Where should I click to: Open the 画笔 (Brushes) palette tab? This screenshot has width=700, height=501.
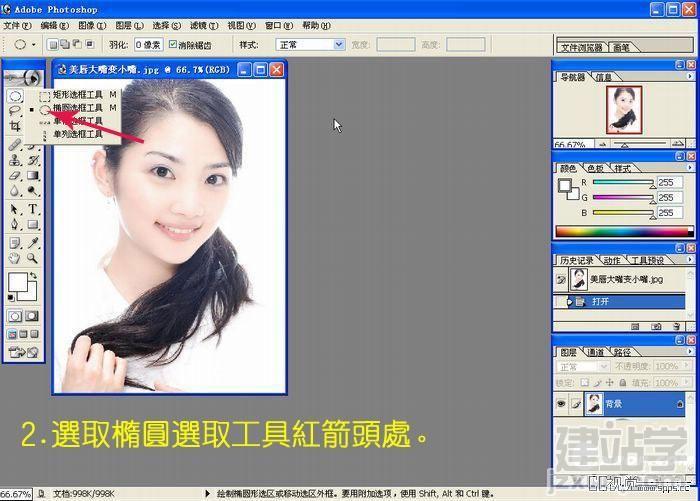pyautogui.click(x=621, y=47)
